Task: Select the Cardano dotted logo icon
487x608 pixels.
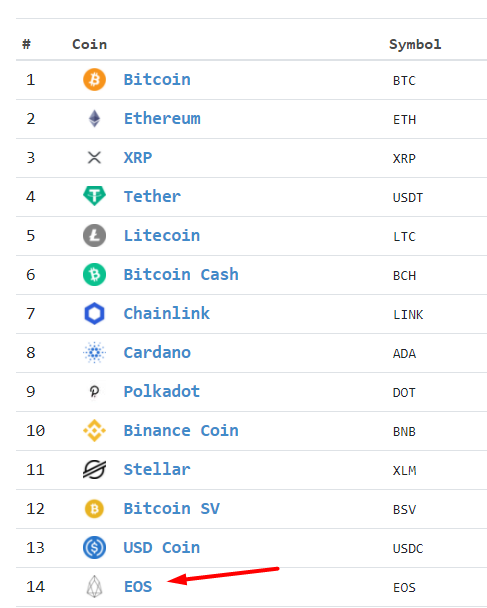Action: [94, 352]
